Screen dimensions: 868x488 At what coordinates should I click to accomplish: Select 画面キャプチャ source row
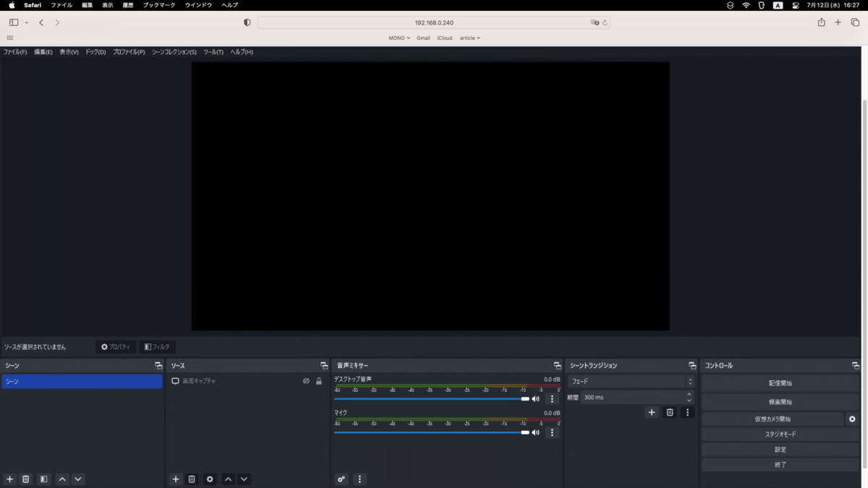(247, 381)
